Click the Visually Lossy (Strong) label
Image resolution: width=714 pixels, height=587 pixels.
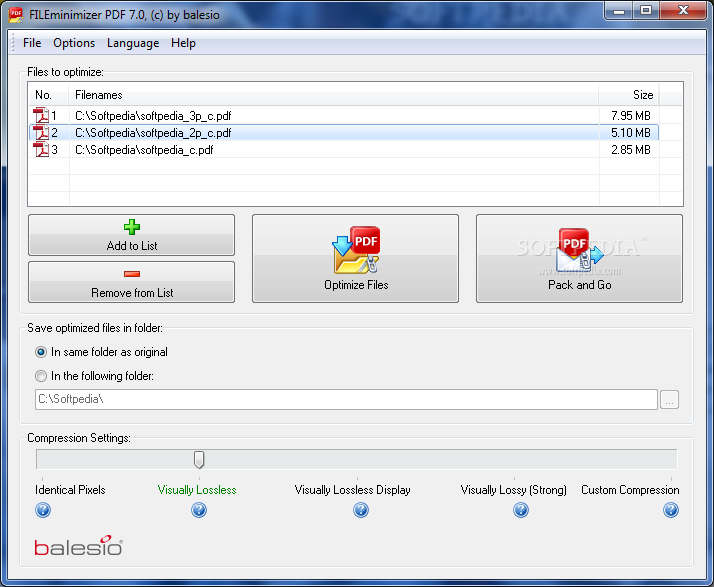click(514, 490)
